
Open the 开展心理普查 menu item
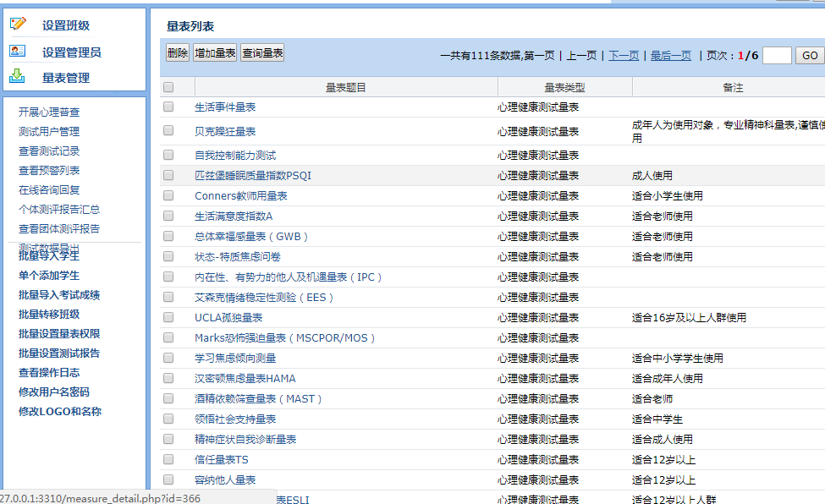(49, 112)
